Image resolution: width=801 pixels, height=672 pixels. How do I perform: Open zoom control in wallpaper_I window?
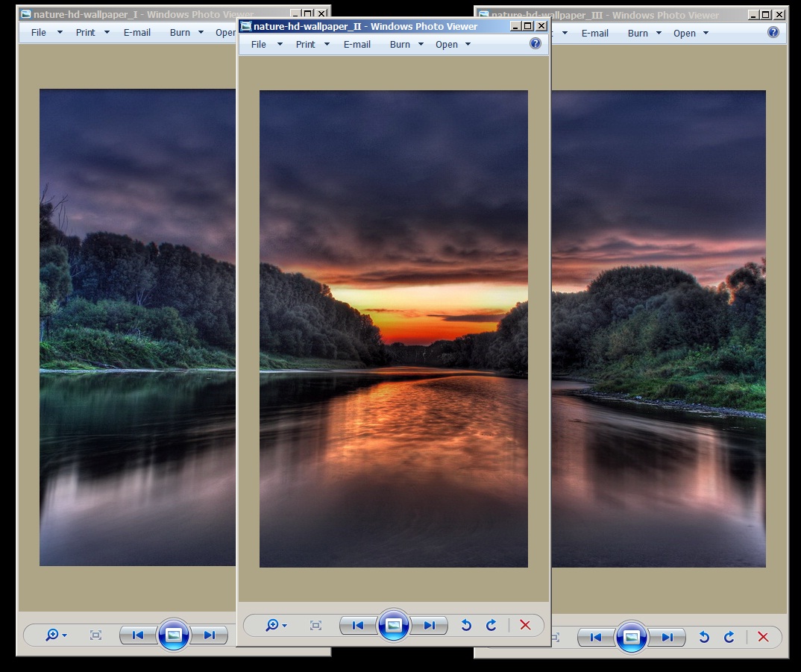coord(56,635)
